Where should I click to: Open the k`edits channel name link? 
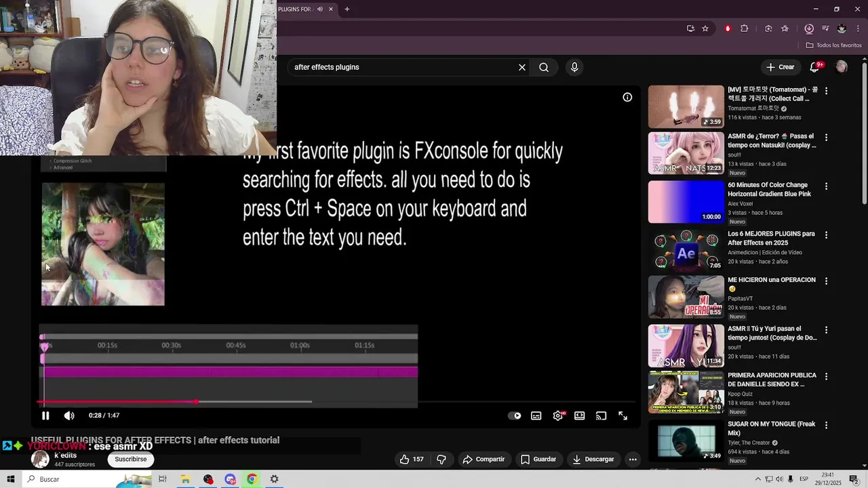tap(65, 455)
